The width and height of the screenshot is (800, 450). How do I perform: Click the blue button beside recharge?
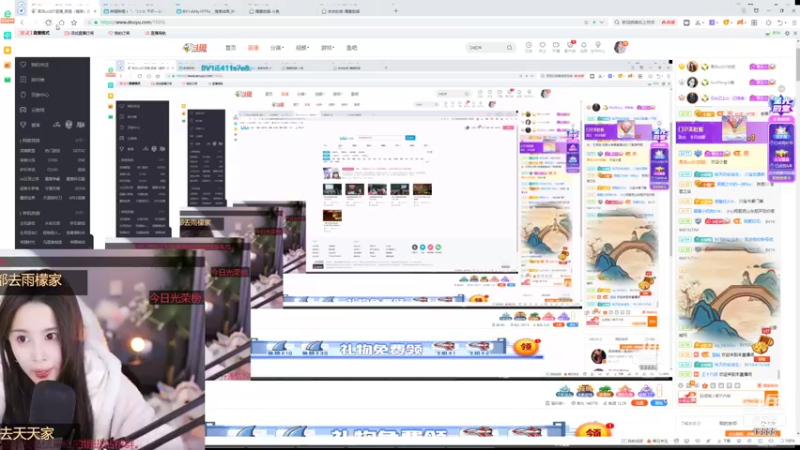(659, 403)
